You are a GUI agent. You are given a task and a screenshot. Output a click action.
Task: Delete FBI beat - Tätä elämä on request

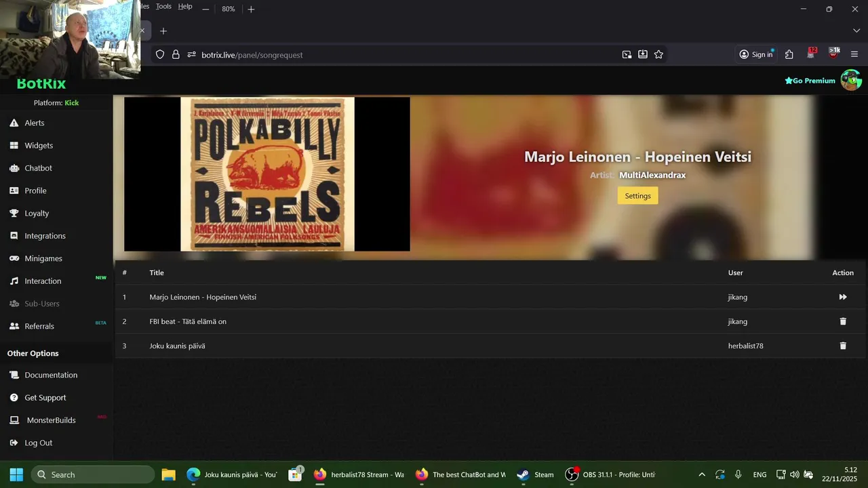point(843,321)
